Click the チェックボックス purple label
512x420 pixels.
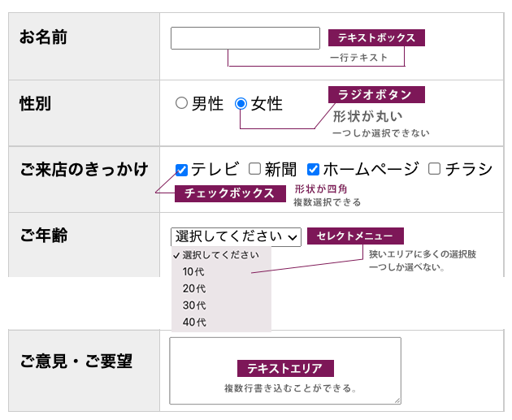coord(230,193)
